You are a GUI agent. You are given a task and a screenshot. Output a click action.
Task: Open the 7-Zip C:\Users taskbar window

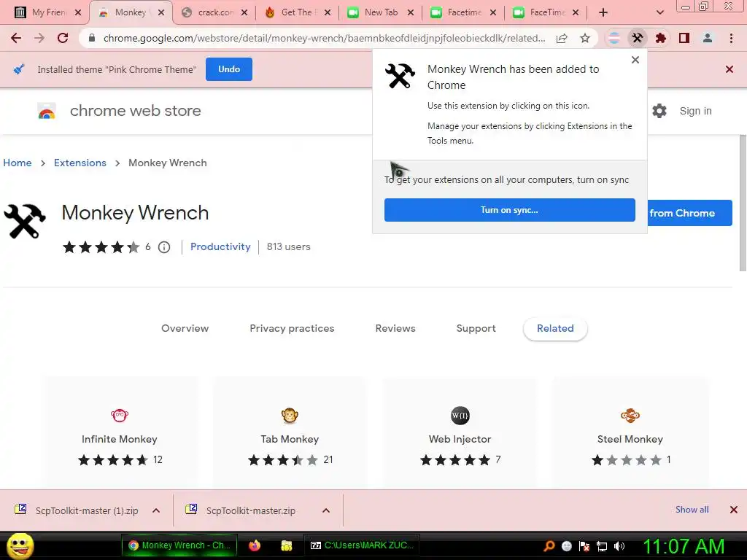click(362, 545)
